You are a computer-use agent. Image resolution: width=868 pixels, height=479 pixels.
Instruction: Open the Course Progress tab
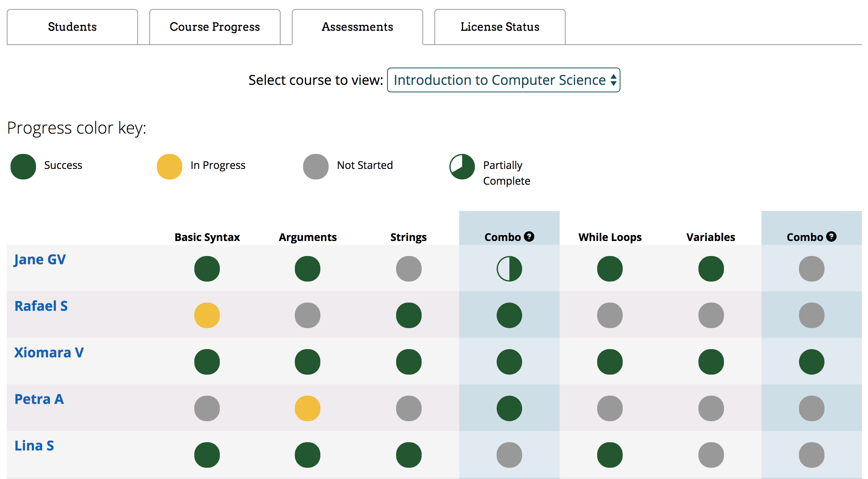pos(215,27)
